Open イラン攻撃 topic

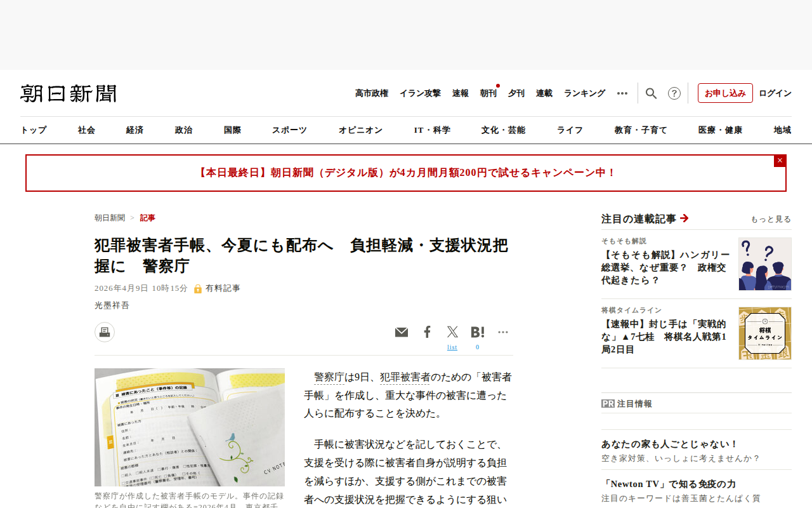420,93
